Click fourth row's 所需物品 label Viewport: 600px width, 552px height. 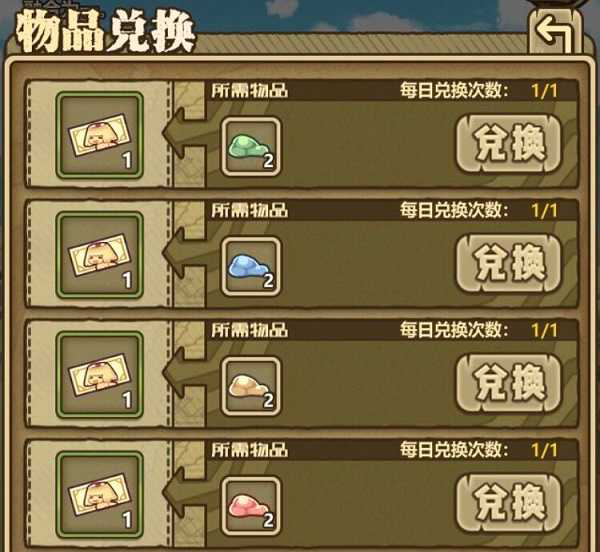click(249, 450)
